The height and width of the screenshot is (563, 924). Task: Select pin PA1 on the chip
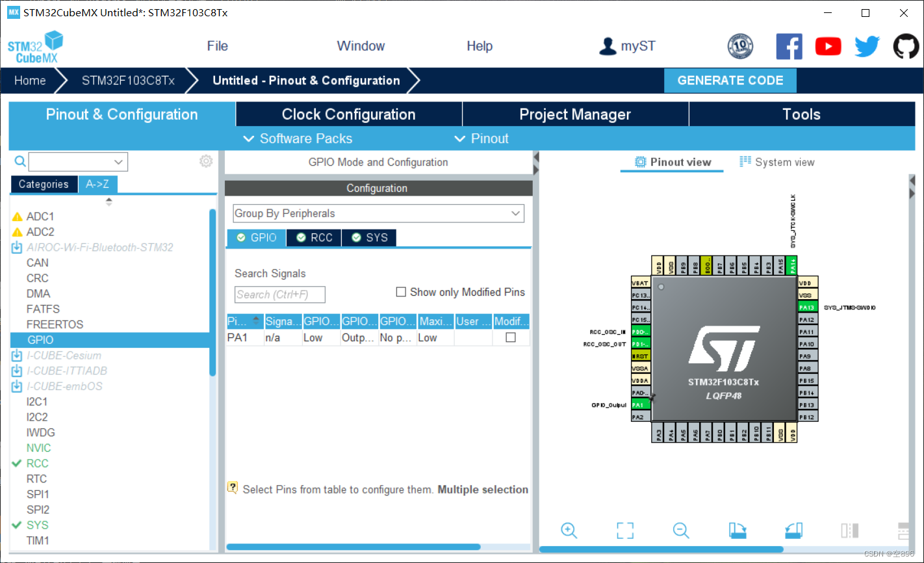pos(640,405)
